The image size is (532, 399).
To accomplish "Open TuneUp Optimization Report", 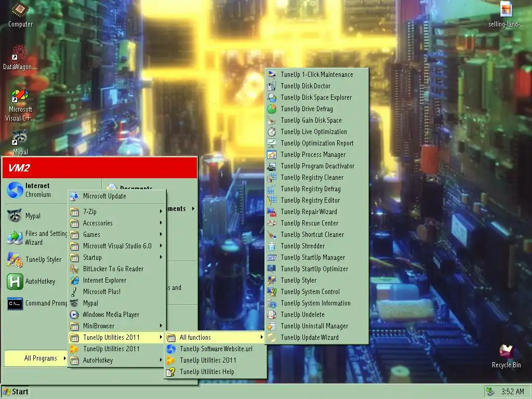I will (316, 143).
